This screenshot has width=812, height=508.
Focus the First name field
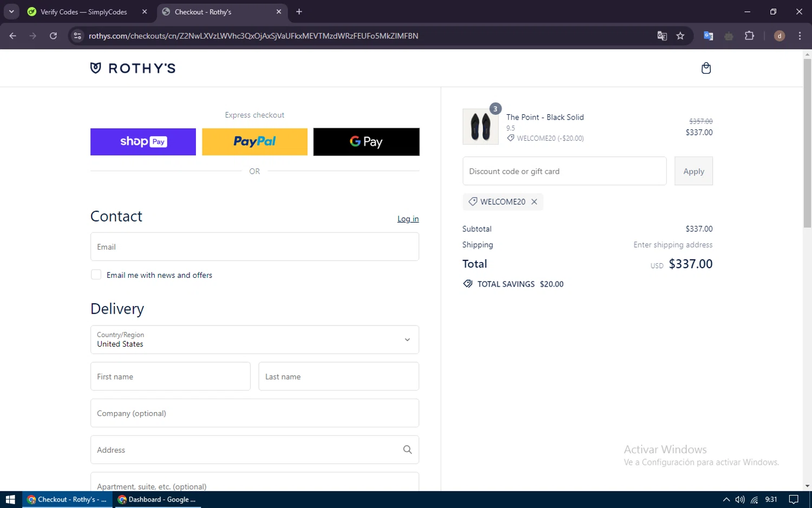click(171, 376)
